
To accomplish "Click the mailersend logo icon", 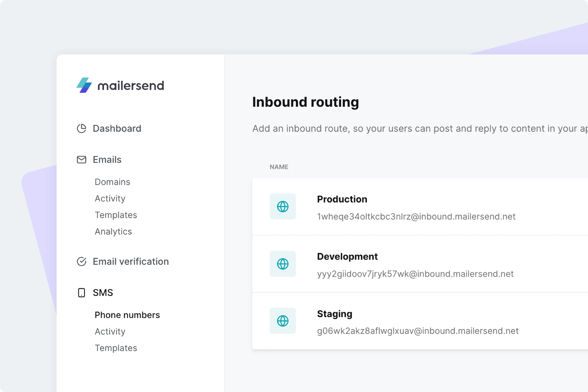I will (x=84, y=85).
